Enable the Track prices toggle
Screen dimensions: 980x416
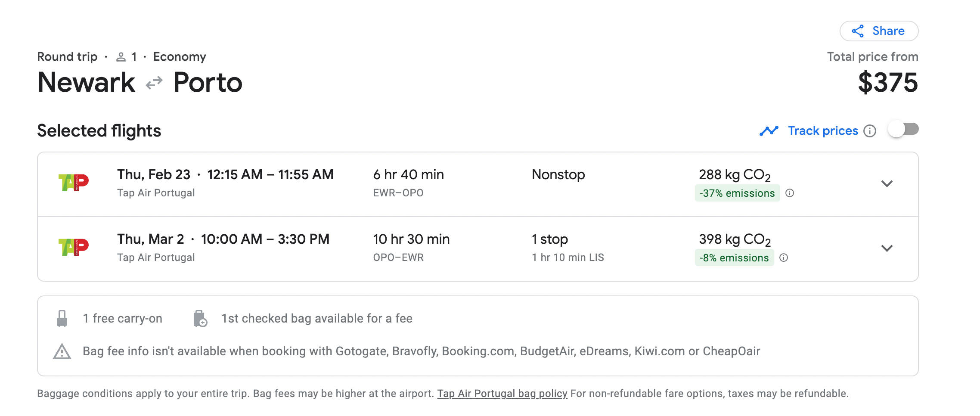coord(903,129)
